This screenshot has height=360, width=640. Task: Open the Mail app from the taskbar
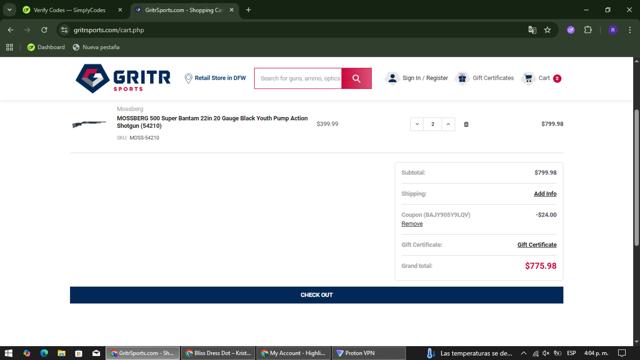(96, 353)
